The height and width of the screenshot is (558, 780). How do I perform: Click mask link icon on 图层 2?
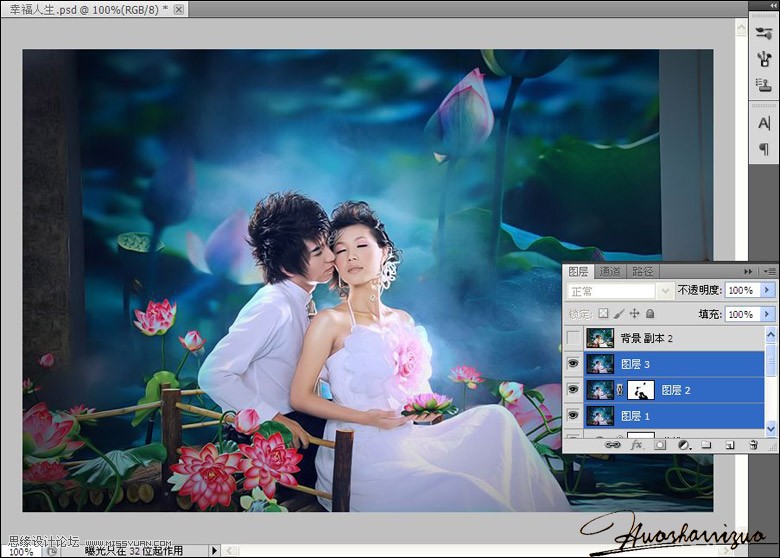620,390
